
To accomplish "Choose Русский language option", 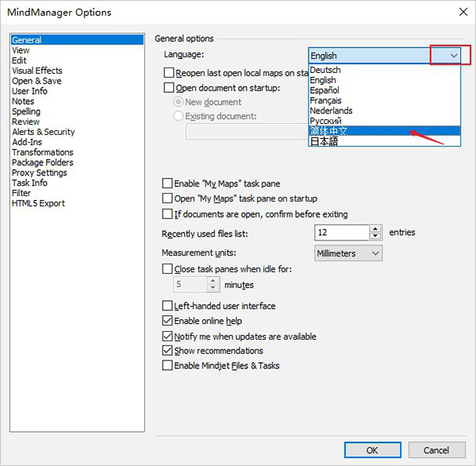I will [384, 121].
